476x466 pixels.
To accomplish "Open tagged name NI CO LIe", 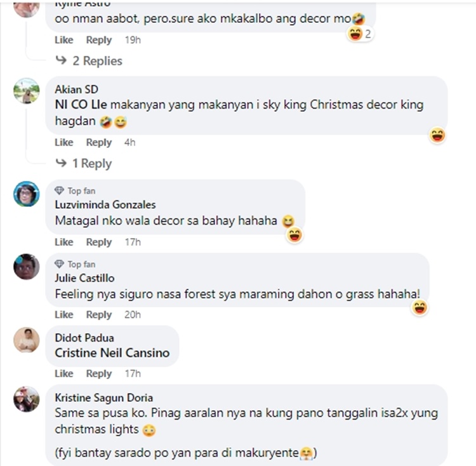I will click(81, 105).
